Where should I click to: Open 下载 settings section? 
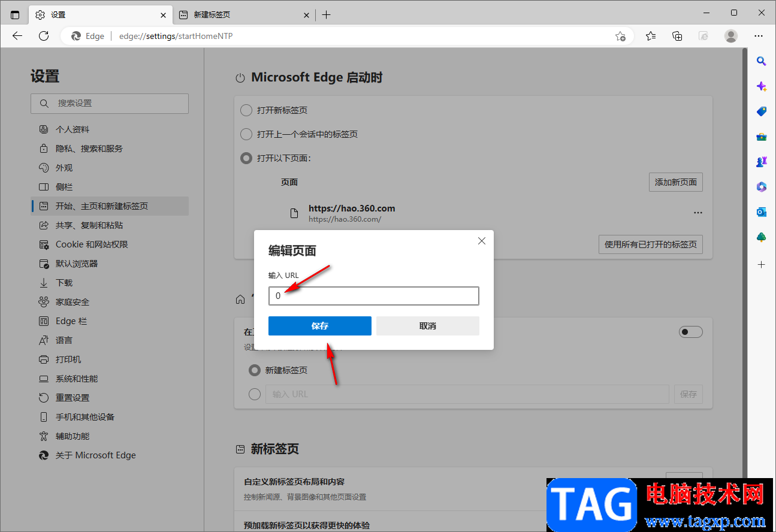(110, 283)
